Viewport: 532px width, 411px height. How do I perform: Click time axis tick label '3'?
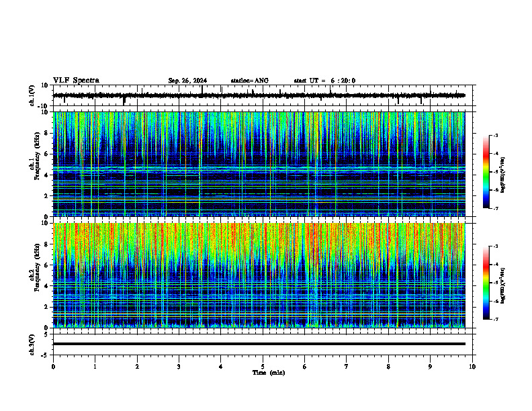click(x=179, y=367)
